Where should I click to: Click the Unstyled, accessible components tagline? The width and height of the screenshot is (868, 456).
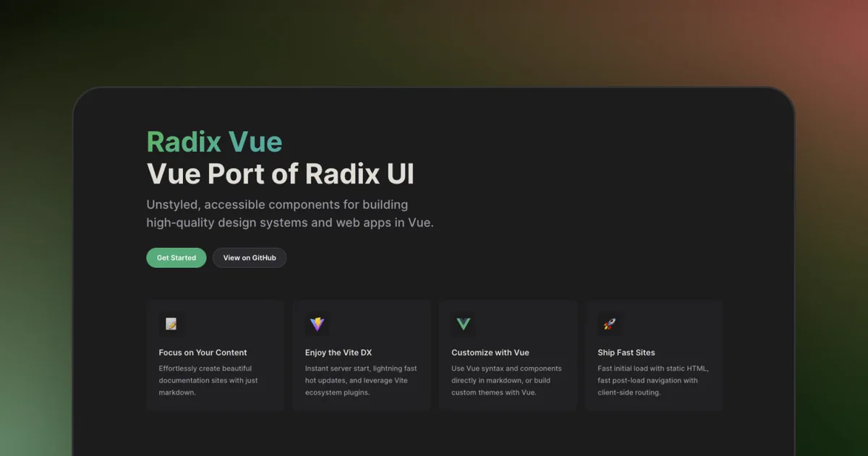click(x=290, y=213)
